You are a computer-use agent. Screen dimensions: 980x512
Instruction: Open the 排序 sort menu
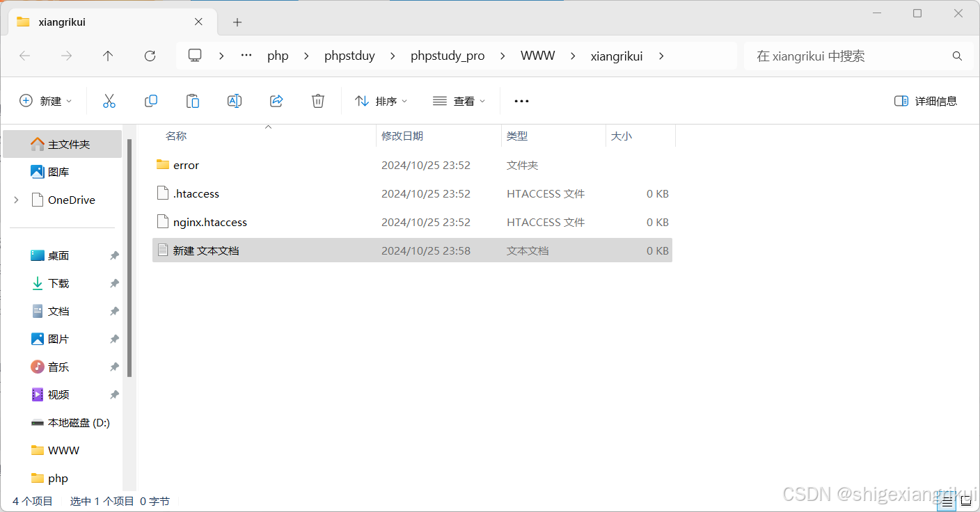pyautogui.click(x=381, y=100)
